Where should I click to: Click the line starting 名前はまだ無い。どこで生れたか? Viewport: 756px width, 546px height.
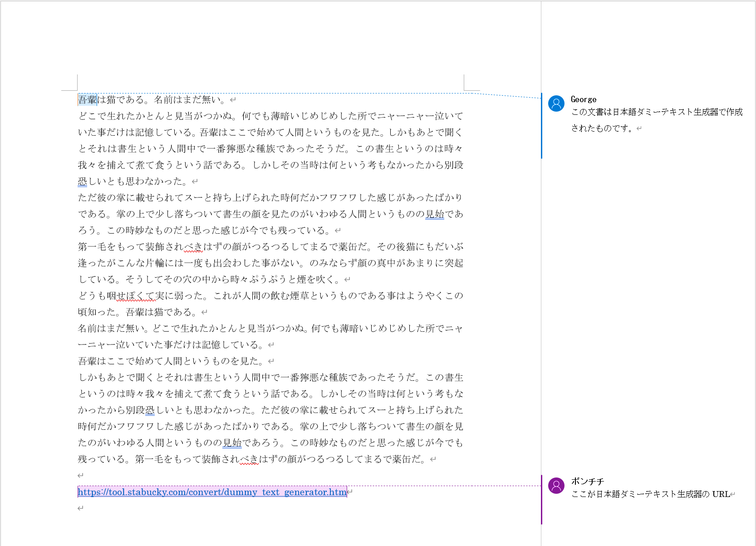[x=270, y=329]
